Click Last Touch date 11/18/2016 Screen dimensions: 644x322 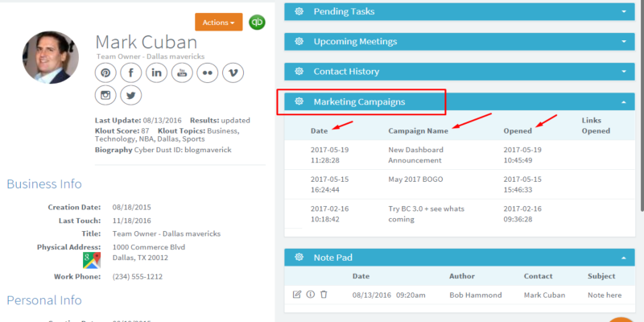(x=131, y=221)
